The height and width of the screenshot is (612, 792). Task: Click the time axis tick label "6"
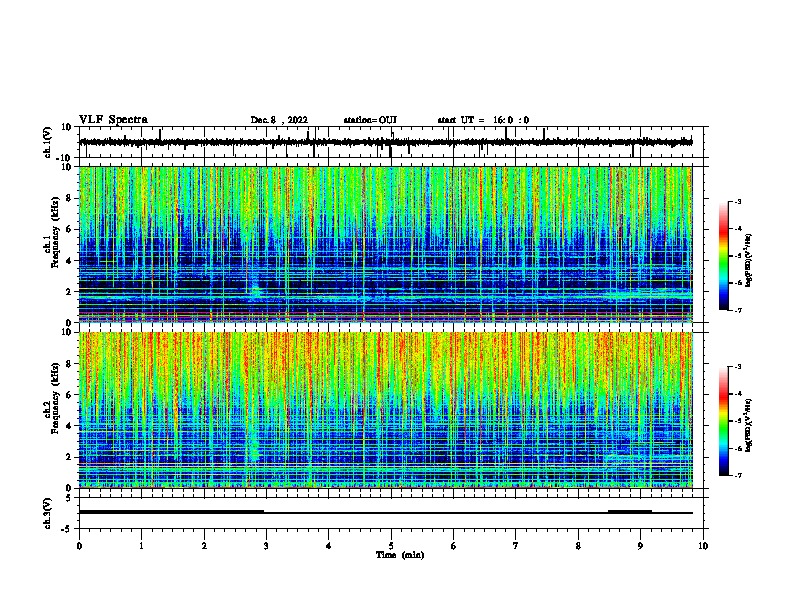(454, 546)
